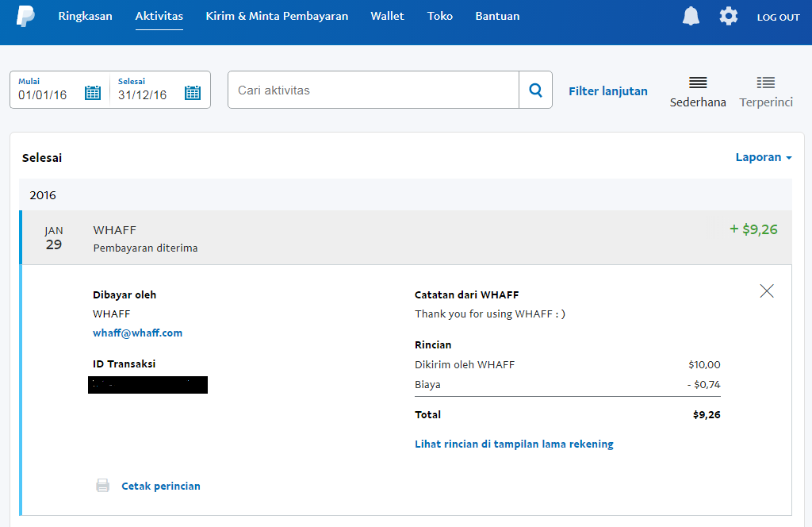Open the settings gear icon
812x527 pixels.
[x=729, y=16]
